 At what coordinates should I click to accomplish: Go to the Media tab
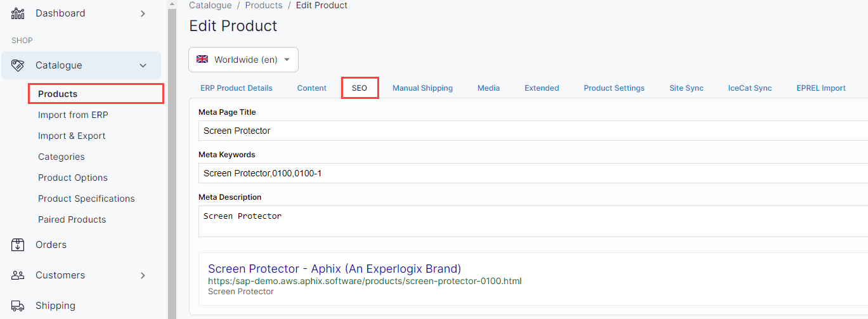[488, 88]
